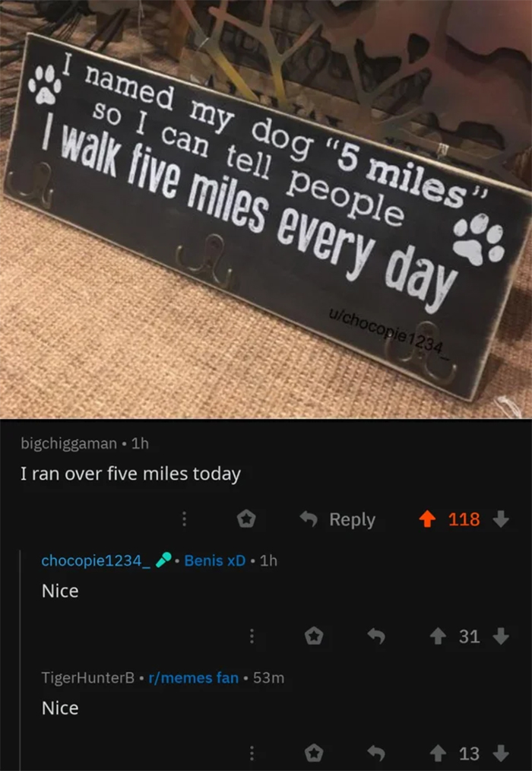This screenshot has width=532, height=771.
Task: Open three-dot menu on TigerHunterB's comment
Action: [252, 754]
